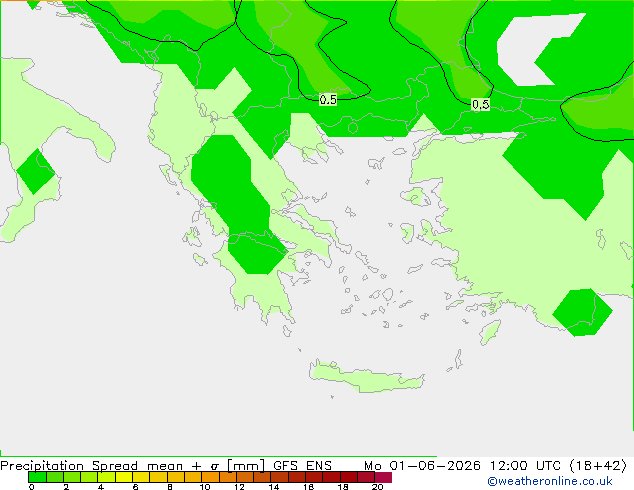Click the legend value '20'

pyautogui.click(x=377, y=487)
